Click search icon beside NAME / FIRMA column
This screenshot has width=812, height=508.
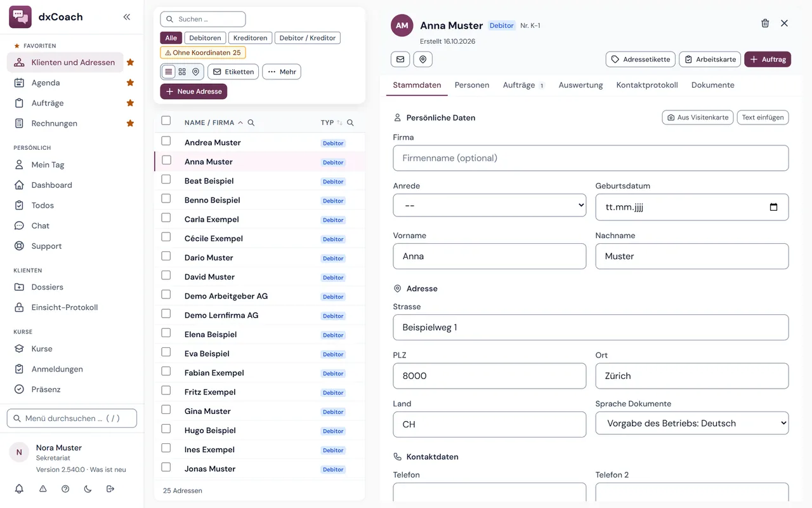tap(251, 123)
